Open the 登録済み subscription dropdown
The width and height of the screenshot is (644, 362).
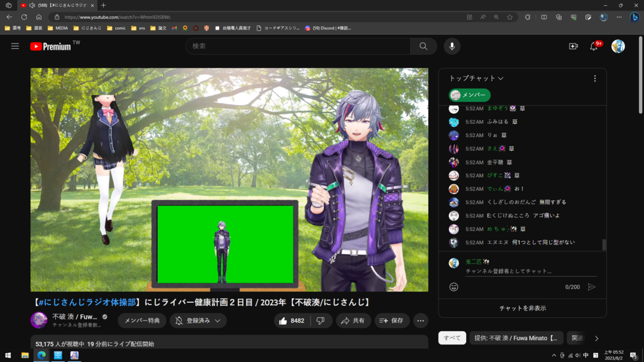198,321
